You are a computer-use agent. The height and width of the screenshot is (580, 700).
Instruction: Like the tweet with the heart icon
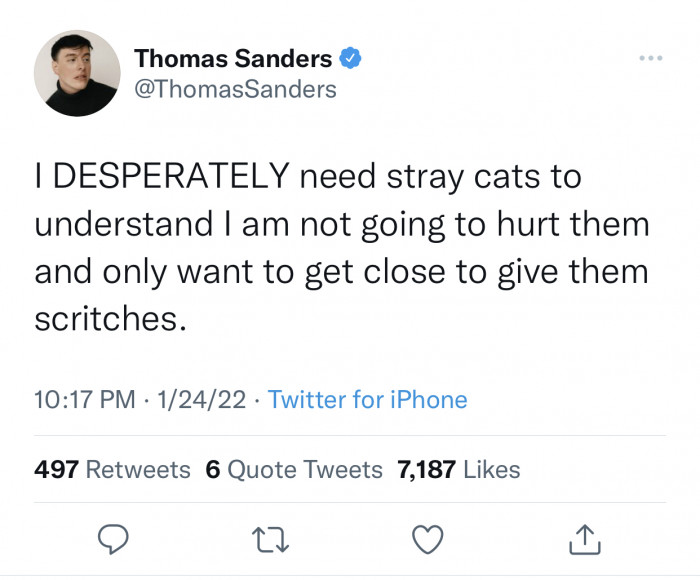pos(426,540)
